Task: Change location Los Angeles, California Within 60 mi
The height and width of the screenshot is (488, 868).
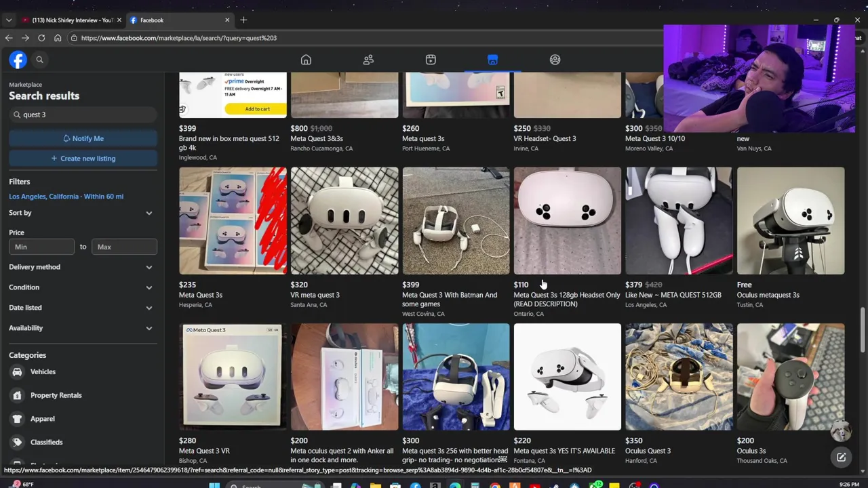Action: tap(66, 197)
